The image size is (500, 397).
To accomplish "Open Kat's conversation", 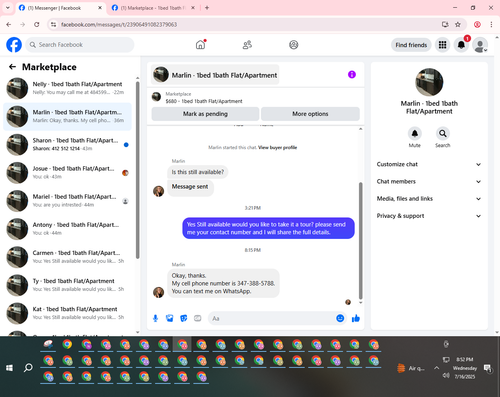I will pyautogui.click(x=67, y=313).
